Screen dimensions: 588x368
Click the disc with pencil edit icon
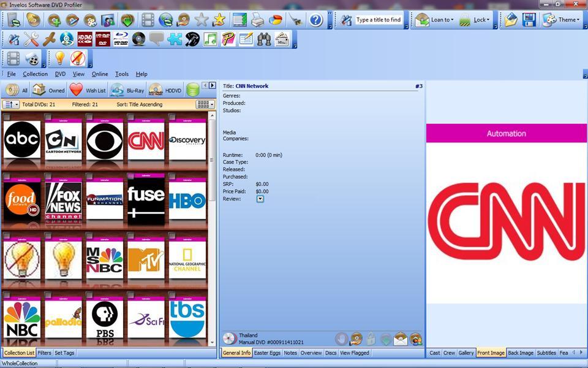coord(72,20)
